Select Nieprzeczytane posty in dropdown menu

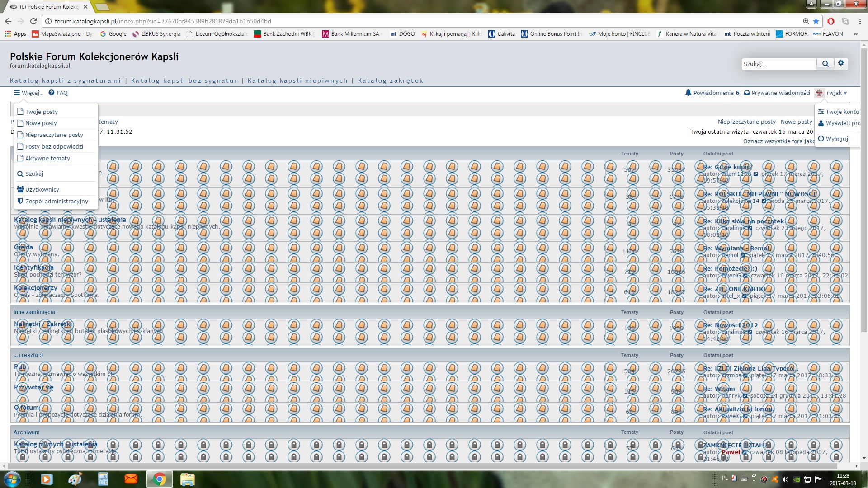[x=54, y=135]
